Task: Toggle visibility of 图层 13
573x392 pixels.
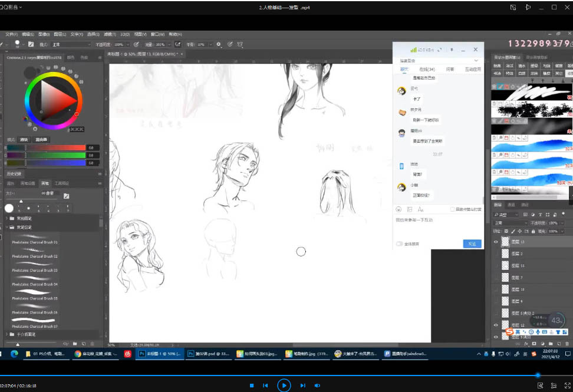Action: pyautogui.click(x=496, y=242)
